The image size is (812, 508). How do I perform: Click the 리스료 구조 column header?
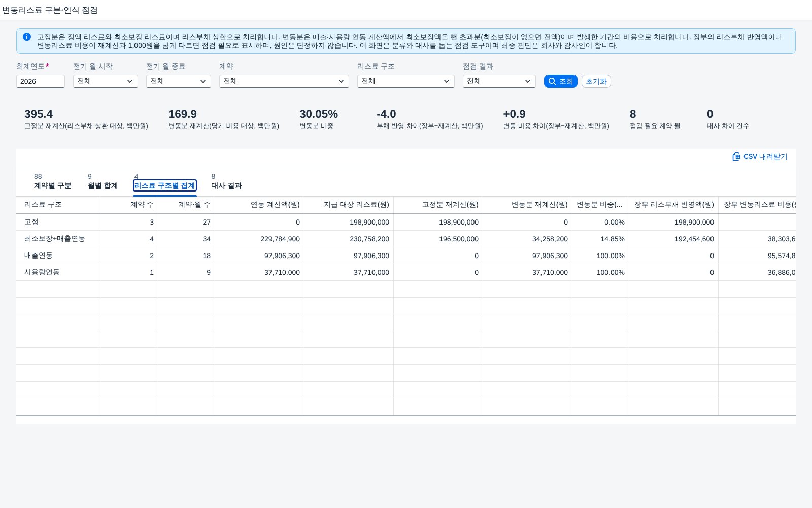point(59,205)
